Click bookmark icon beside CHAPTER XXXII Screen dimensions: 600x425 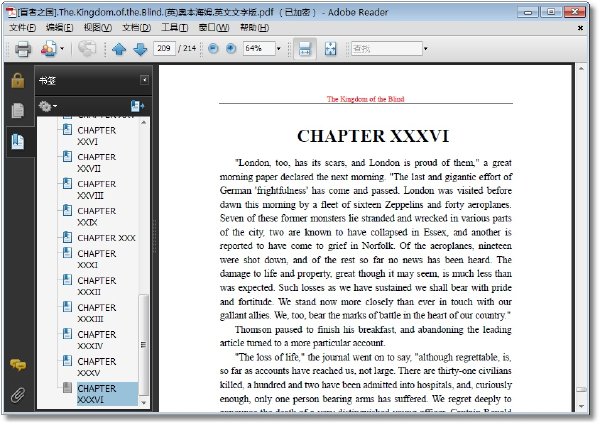click(x=67, y=280)
